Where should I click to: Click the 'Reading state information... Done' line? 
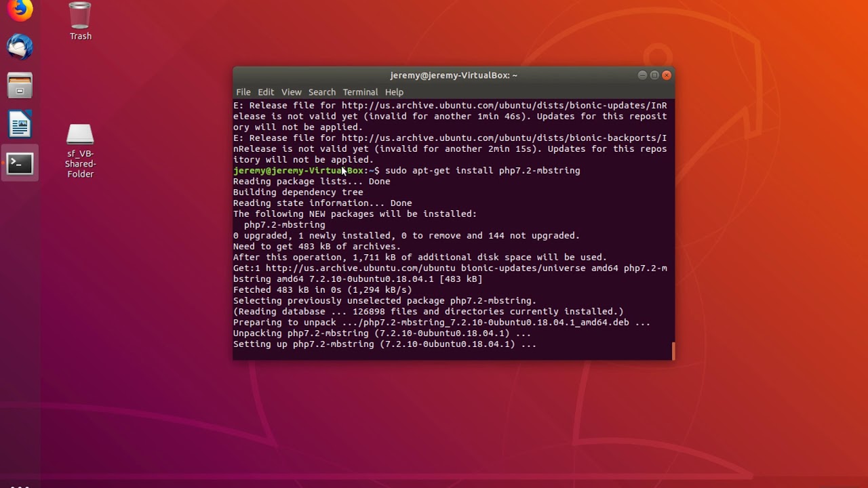(323, 203)
